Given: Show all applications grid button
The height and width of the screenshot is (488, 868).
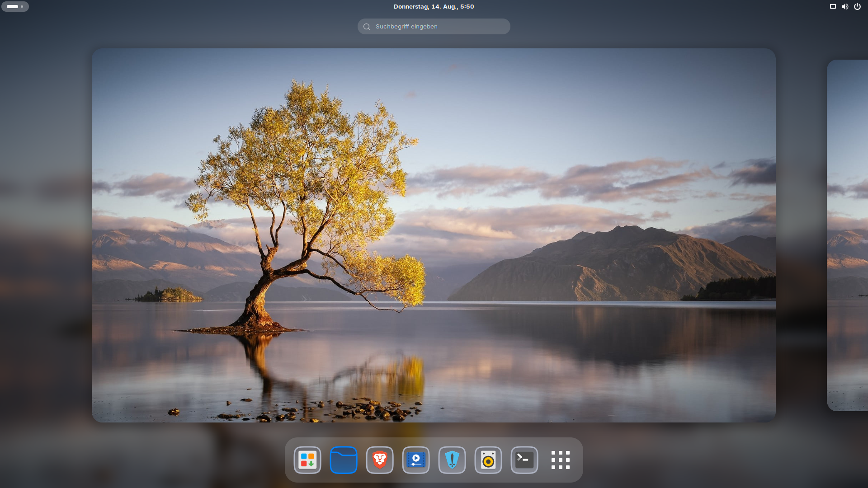Looking at the screenshot, I should (x=561, y=460).
